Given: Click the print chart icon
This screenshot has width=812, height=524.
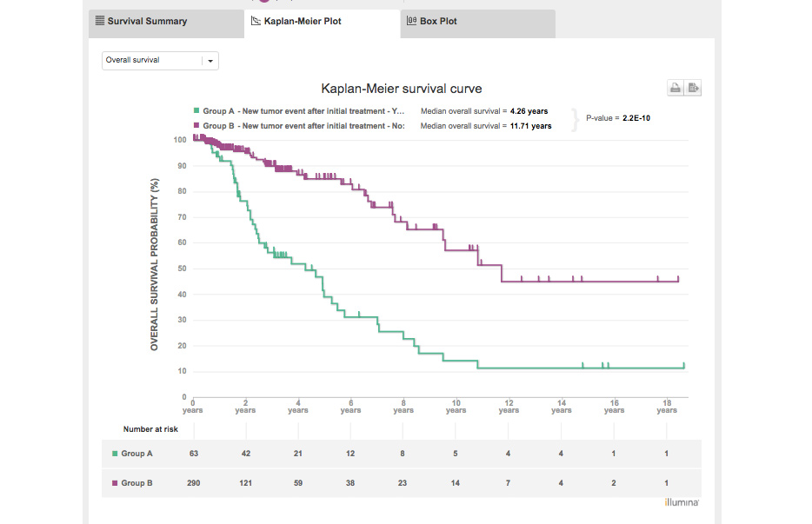Looking at the screenshot, I should click(x=675, y=88).
